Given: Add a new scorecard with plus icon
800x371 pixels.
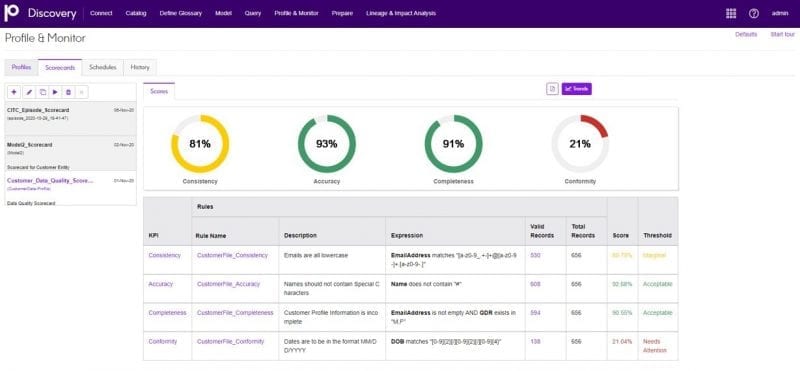Looking at the screenshot, I should pos(14,92).
